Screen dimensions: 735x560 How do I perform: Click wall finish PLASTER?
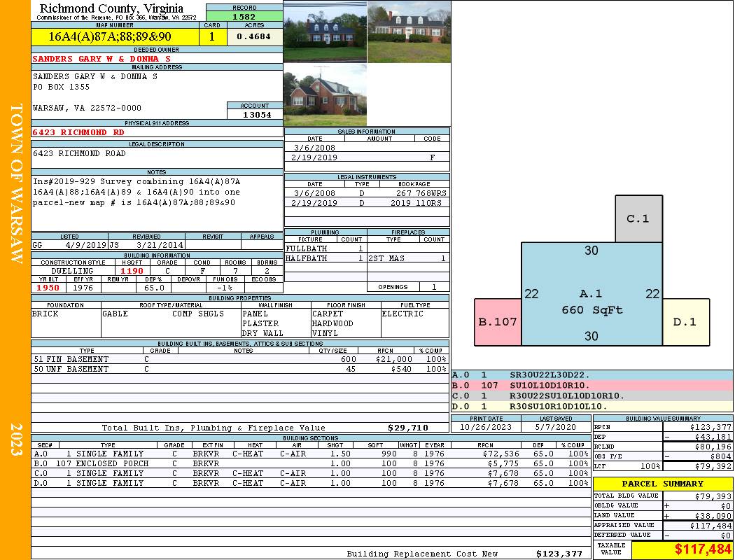click(x=260, y=323)
